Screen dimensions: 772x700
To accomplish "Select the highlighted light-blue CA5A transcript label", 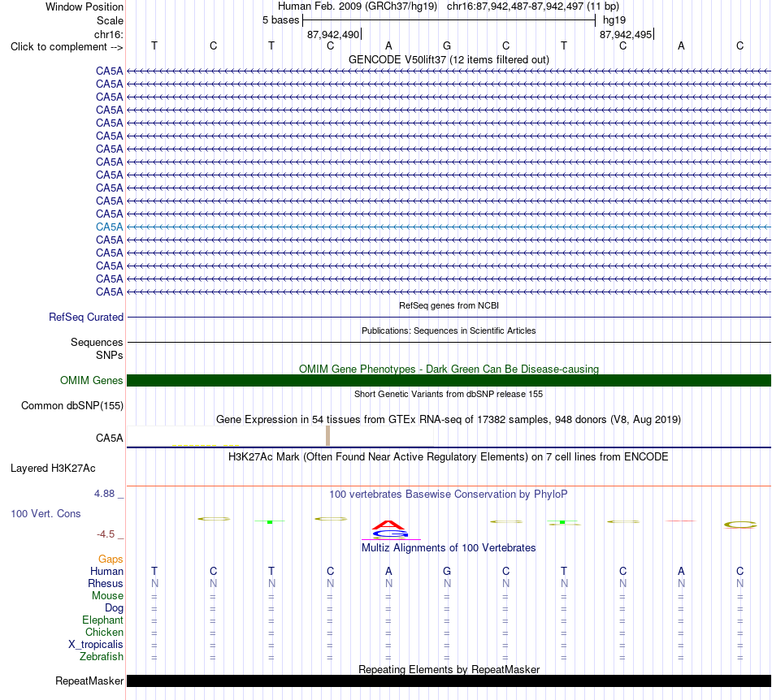I will click(110, 227).
